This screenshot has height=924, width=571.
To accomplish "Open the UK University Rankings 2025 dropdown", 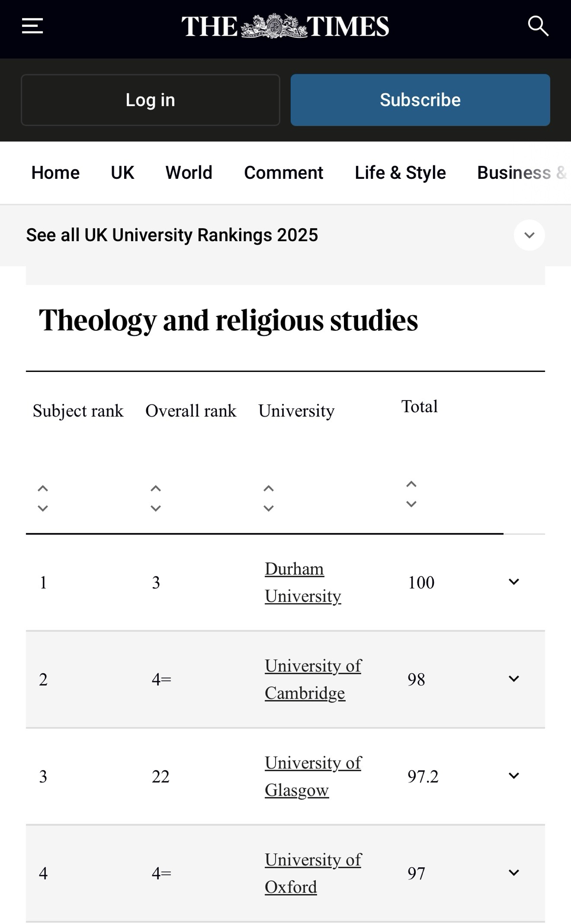I will coord(529,235).
